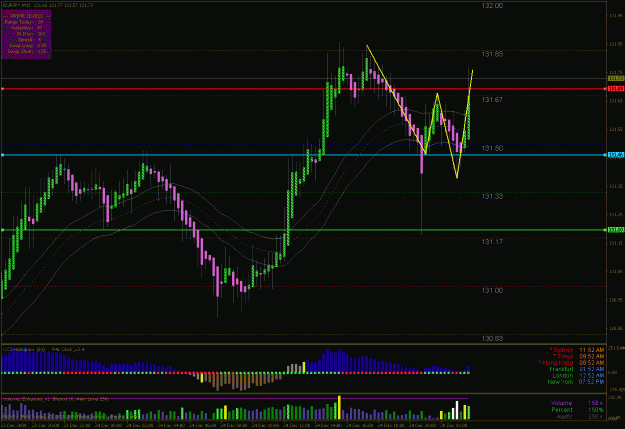Screen dimensions: 625x429
Task: Click the cyan price tag on the right axis
Action: 616,155
